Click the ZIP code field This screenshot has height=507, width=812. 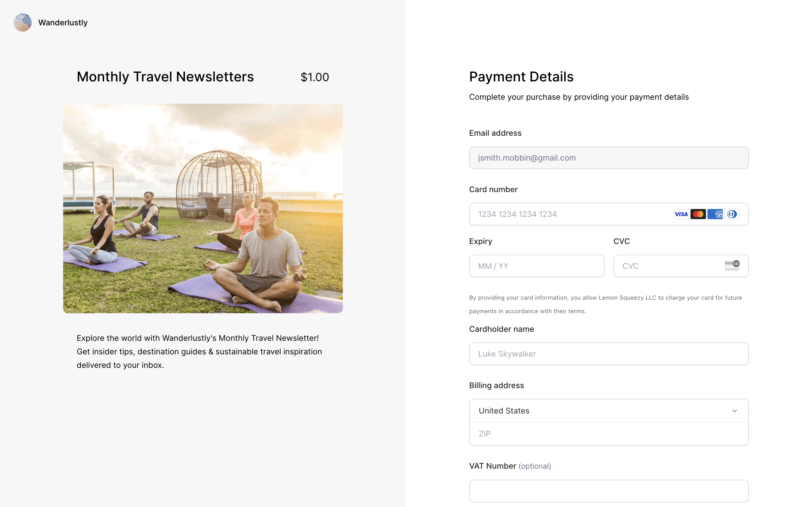point(608,434)
